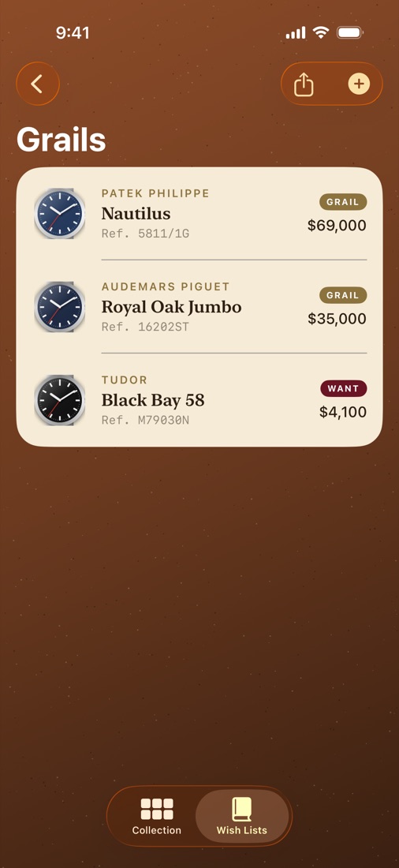This screenshot has height=868, width=399.
Task: Open the Royal Oak Jumbo watch thumbnail
Action: [x=60, y=307]
